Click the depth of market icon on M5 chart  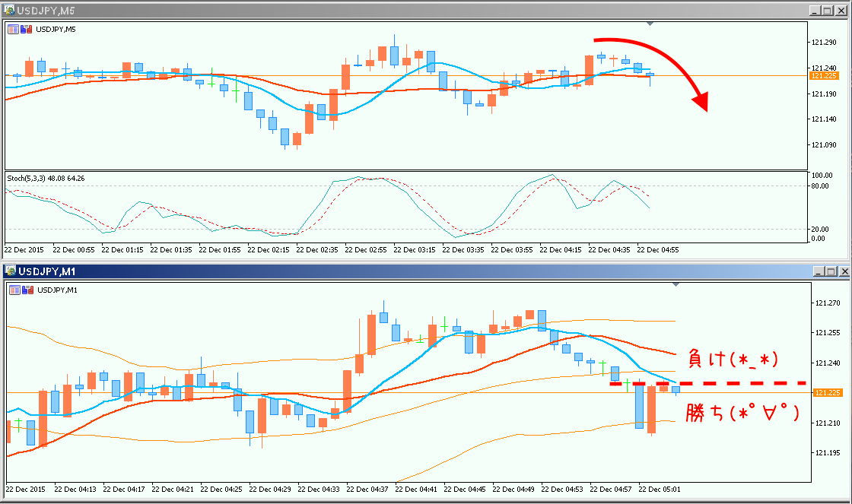point(27,29)
